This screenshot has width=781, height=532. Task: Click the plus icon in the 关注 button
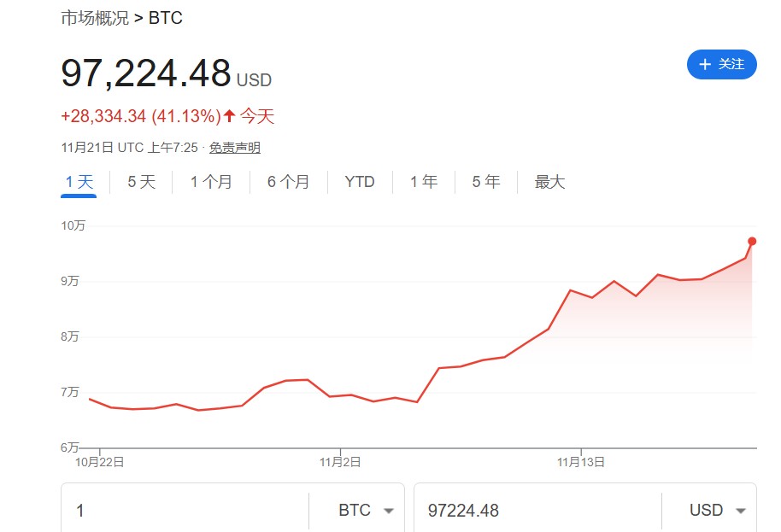(x=704, y=64)
